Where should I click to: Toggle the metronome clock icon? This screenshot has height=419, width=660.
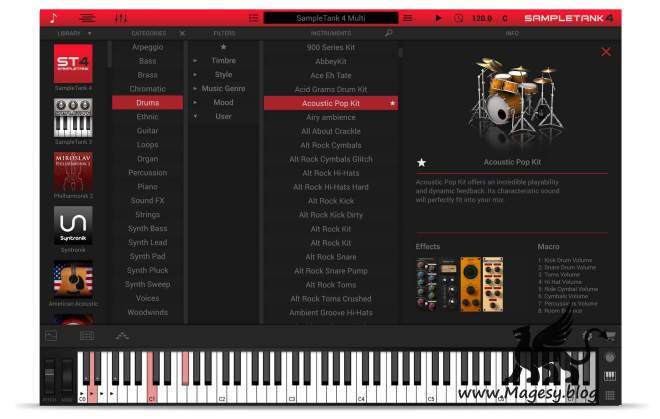point(459,18)
